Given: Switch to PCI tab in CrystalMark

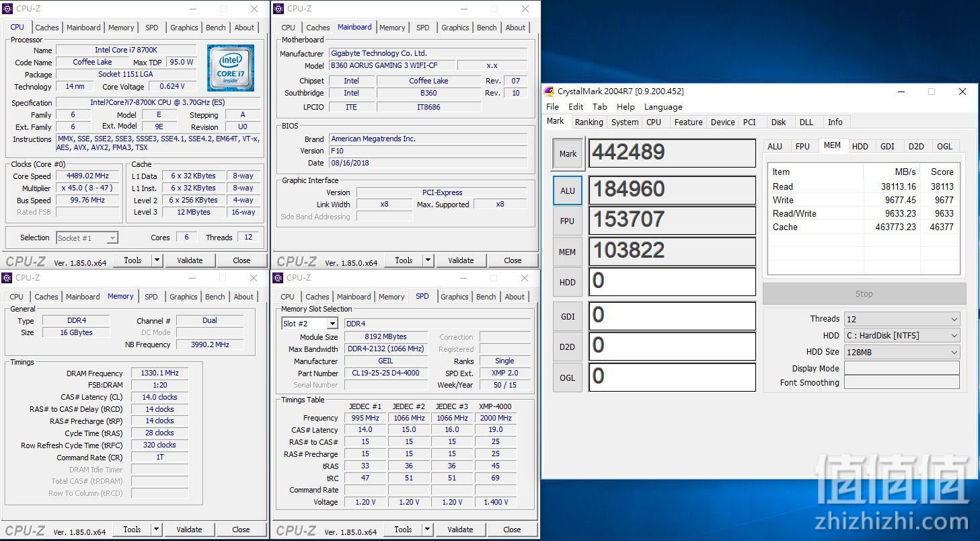Looking at the screenshot, I should pyautogui.click(x=749, y=122).
